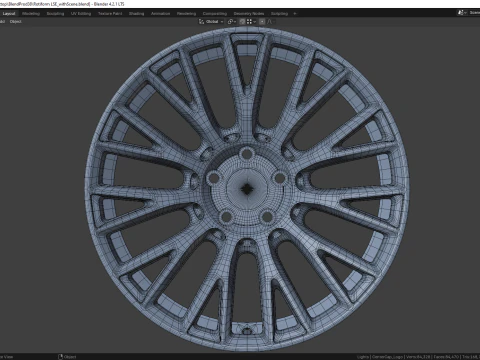
Task: Open the Texture Paint workspace tab
Action: pos(110,14)
